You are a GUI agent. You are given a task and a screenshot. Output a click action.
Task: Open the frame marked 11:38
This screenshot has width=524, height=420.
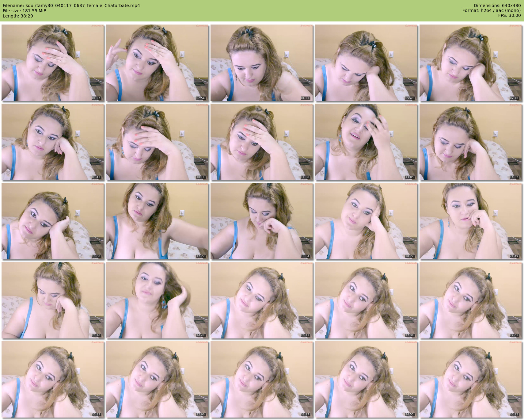(262, 142)
